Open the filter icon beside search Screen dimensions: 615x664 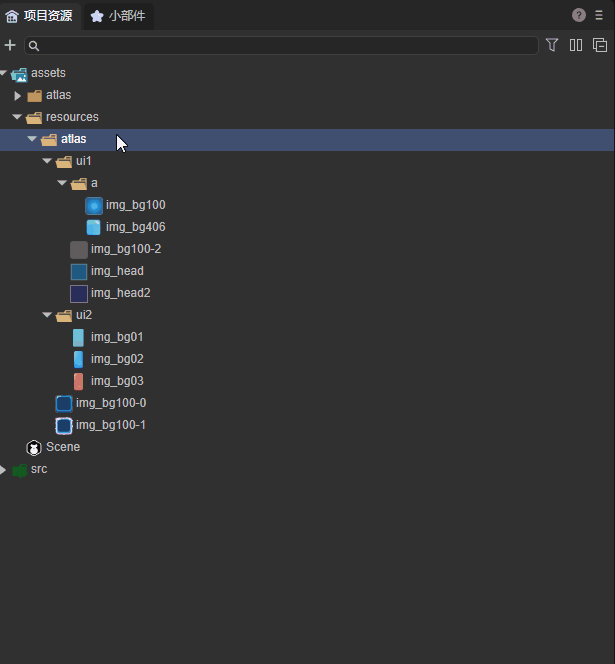(x=552, y=45)
